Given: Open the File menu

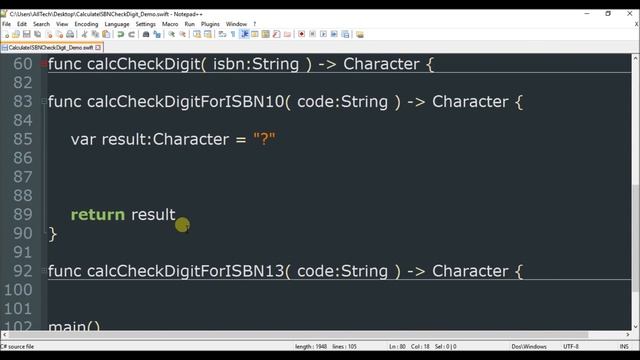Looking at the screenshot, I should (x=7, y=24).
